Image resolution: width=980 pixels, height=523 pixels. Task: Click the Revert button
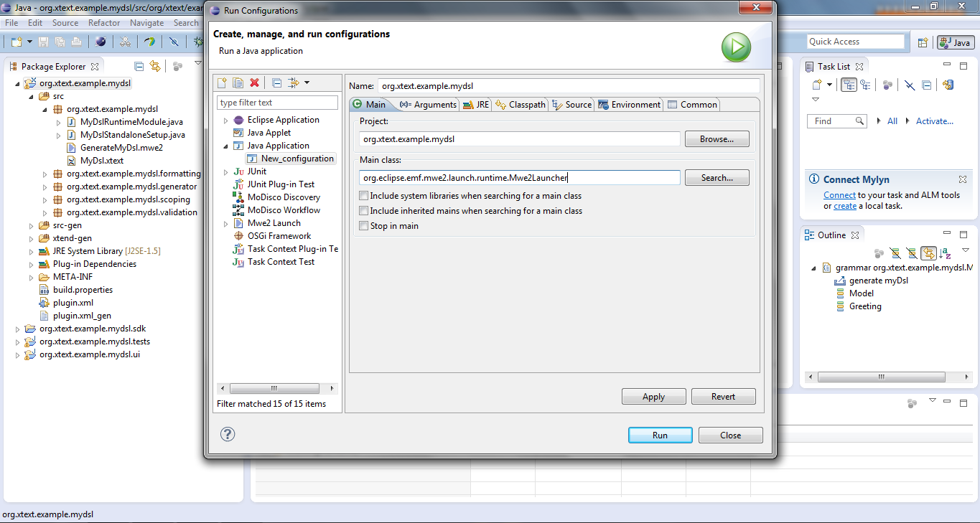(x=723, y=396)
